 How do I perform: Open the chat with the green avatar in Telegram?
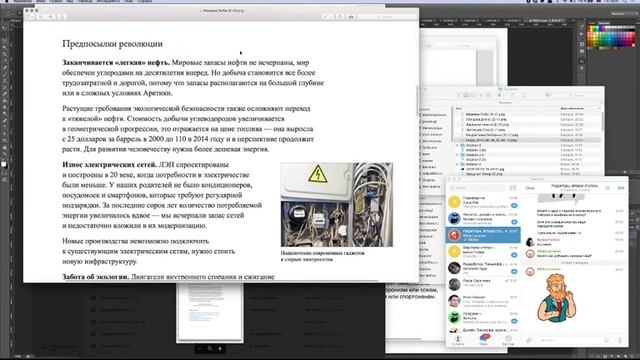coord(483,317)
